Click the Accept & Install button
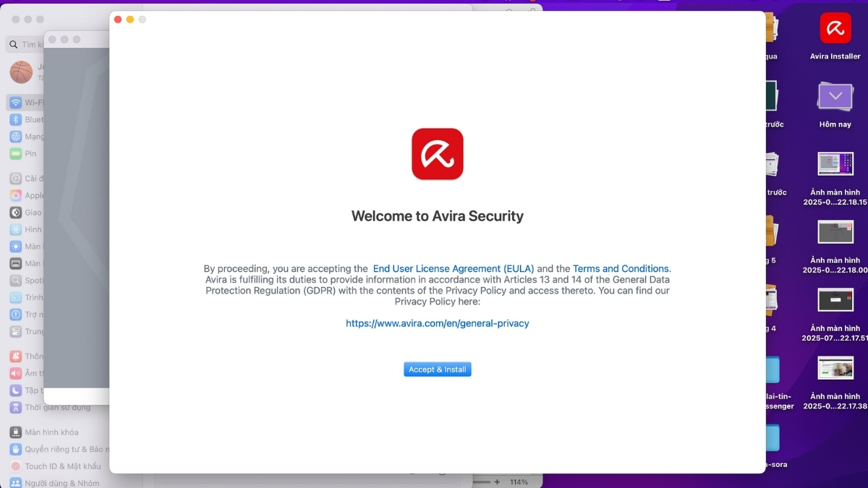The image size is (868, 488). tap(438, 369)
